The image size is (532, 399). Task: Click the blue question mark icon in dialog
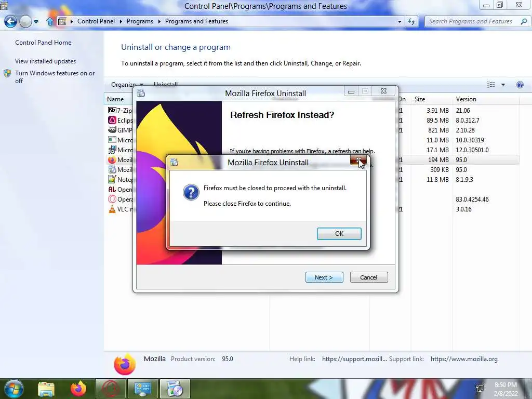tap(191, 192)
